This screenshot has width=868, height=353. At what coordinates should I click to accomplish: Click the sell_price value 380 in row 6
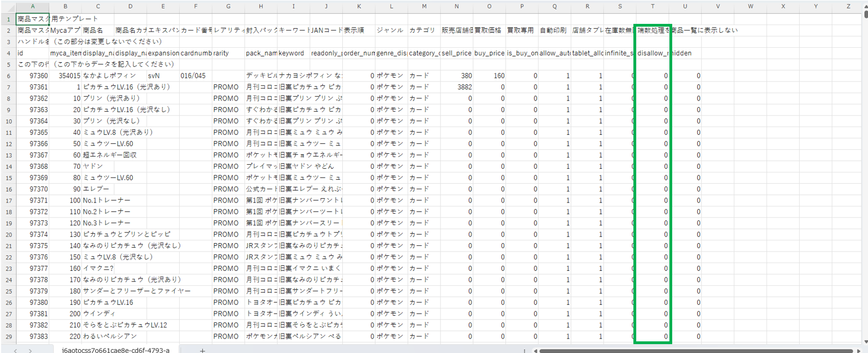[457, 75]
